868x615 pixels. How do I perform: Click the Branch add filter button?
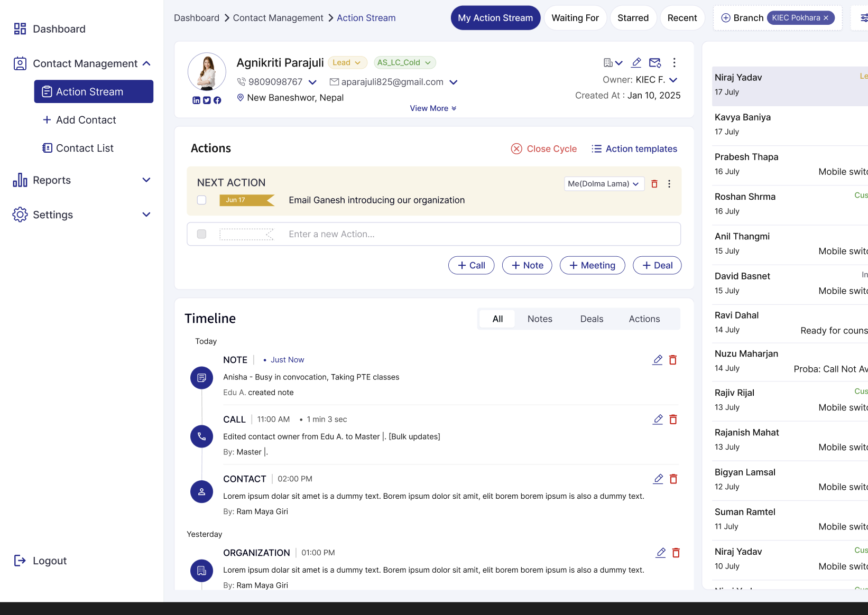click(743, 18)
